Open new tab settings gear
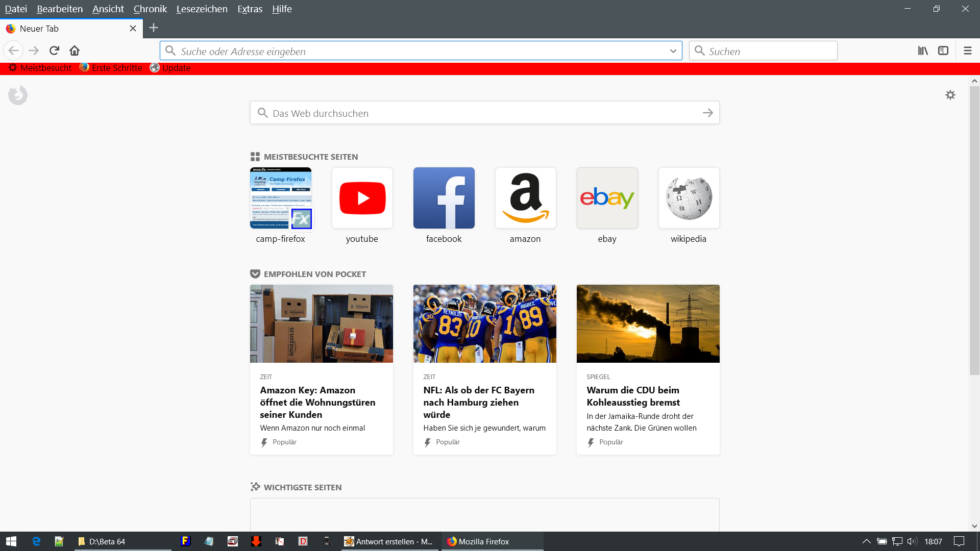Screen dimensions: 980x551 [x=950, y=95]
